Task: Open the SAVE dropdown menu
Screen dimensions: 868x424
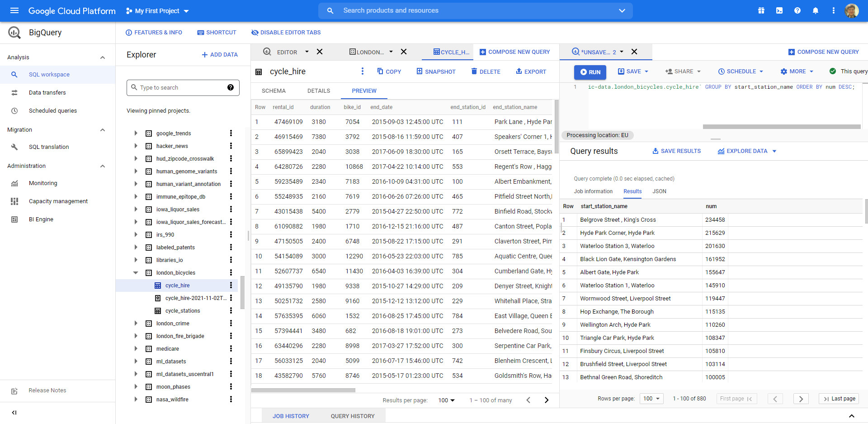Action: tap(633, 71)
